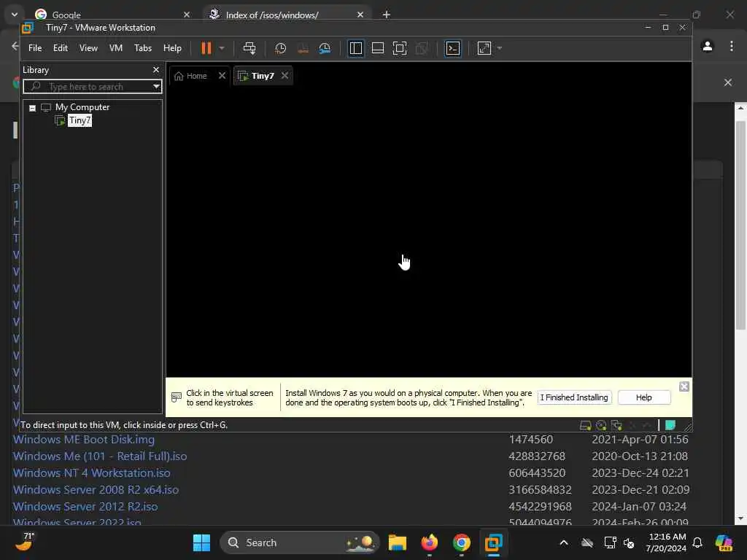The height and width of the screenshot is (560, 747).
Task: Toggle the thumbnail bar view
Action: [x=378, y=48]
